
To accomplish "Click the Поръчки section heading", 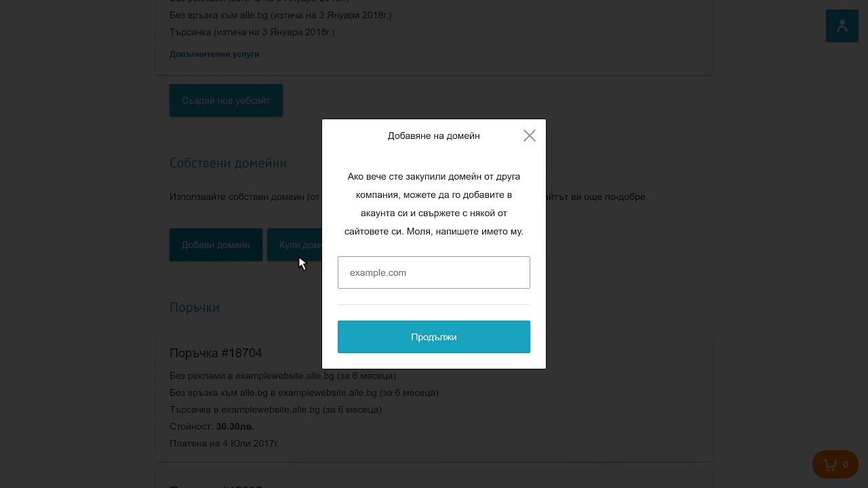I will 195,307.
